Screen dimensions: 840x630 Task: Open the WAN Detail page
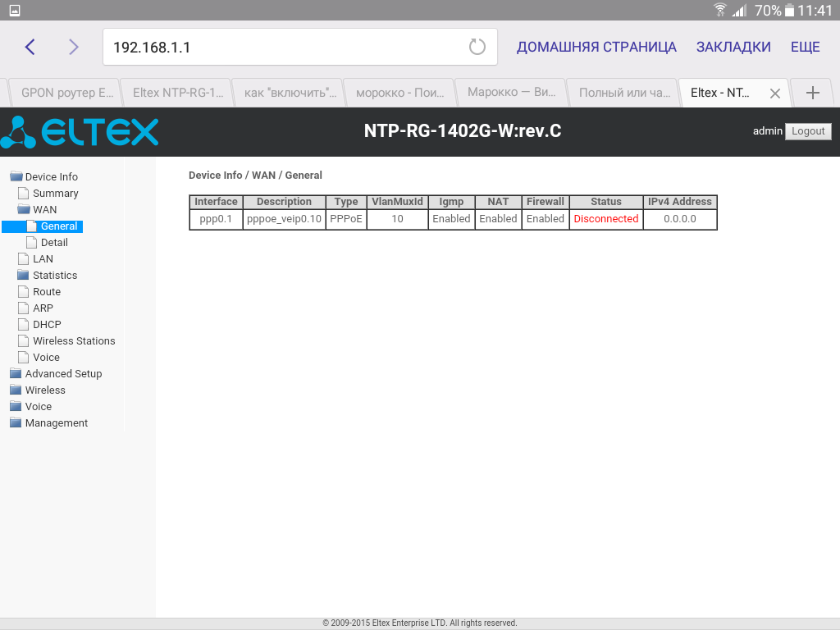coord(54,242)
